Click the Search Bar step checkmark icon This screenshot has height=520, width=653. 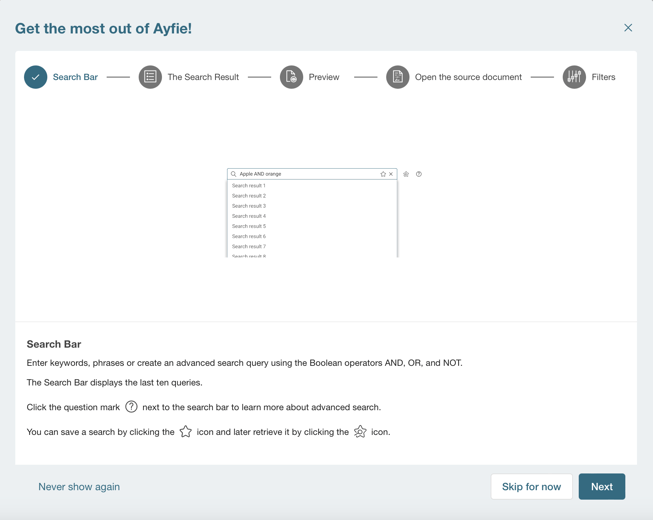click(x=35, y=77)
